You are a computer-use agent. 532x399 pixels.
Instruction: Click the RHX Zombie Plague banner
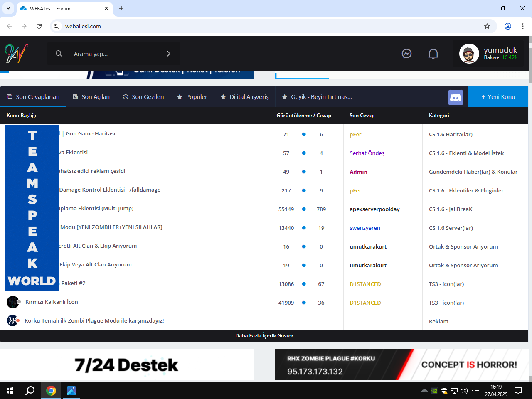pos(402,365)
